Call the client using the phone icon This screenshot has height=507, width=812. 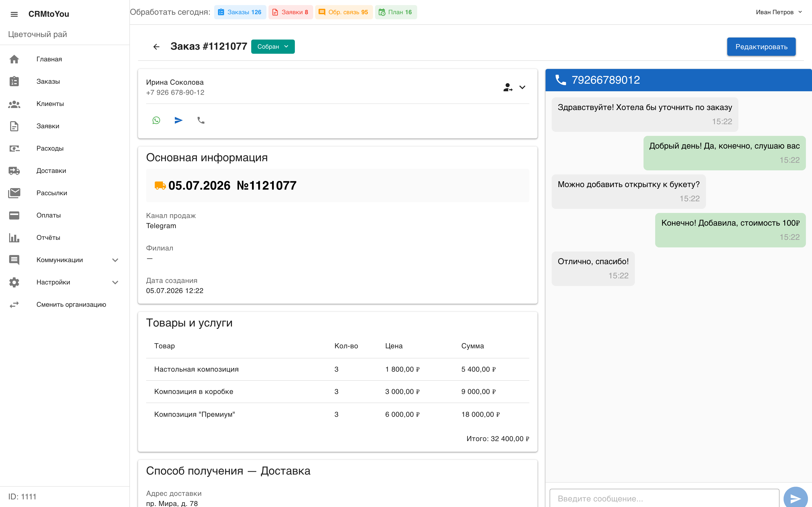[201, 120]
